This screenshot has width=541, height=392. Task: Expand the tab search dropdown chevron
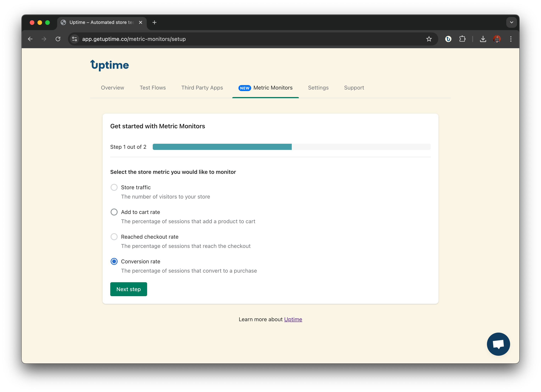point(511,22)
